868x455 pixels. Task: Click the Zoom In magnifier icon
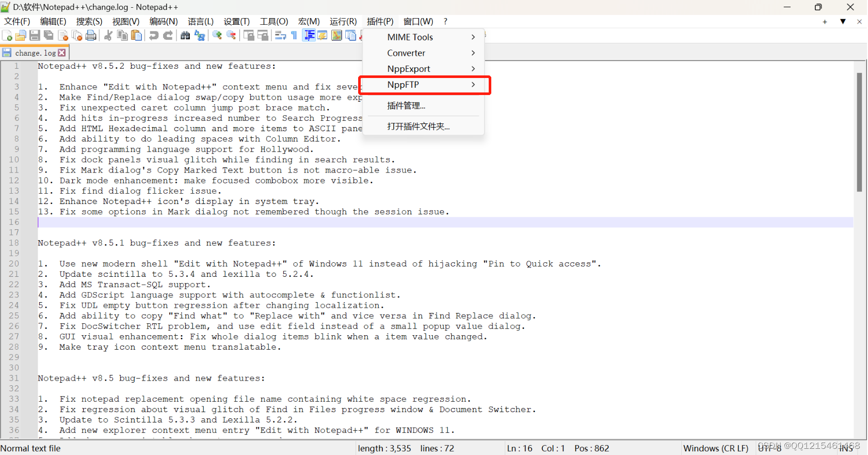pos(217,35)
